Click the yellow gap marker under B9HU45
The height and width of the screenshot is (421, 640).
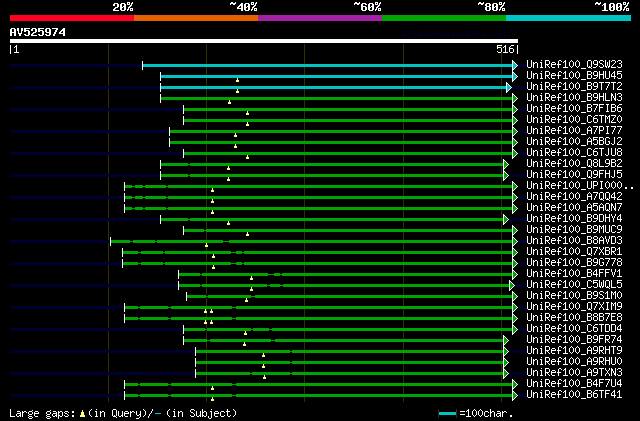[x=238, y=80]
